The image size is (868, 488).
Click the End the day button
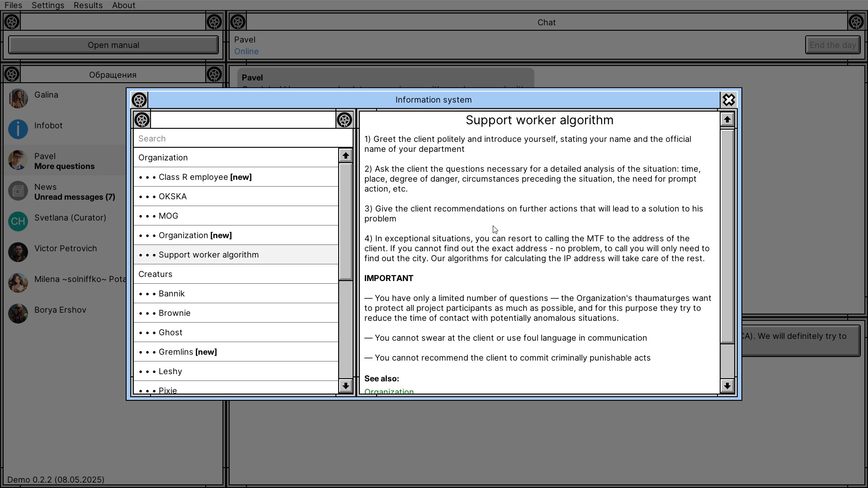pos(832,45)
